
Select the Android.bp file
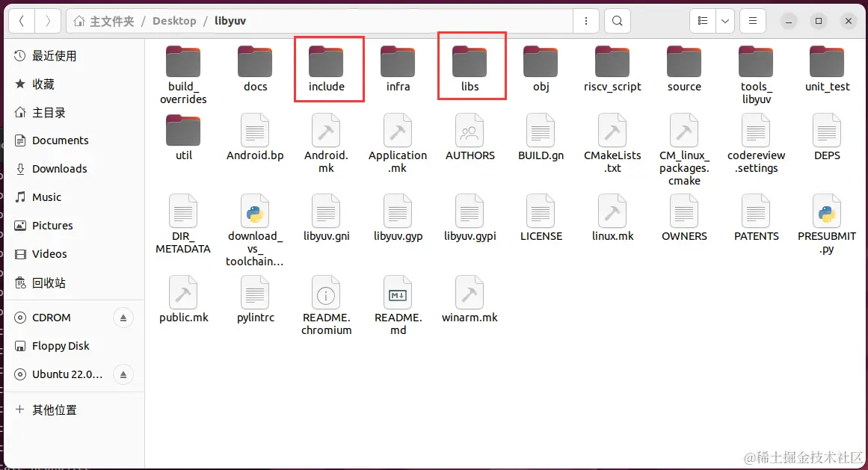tap(255, 137)
